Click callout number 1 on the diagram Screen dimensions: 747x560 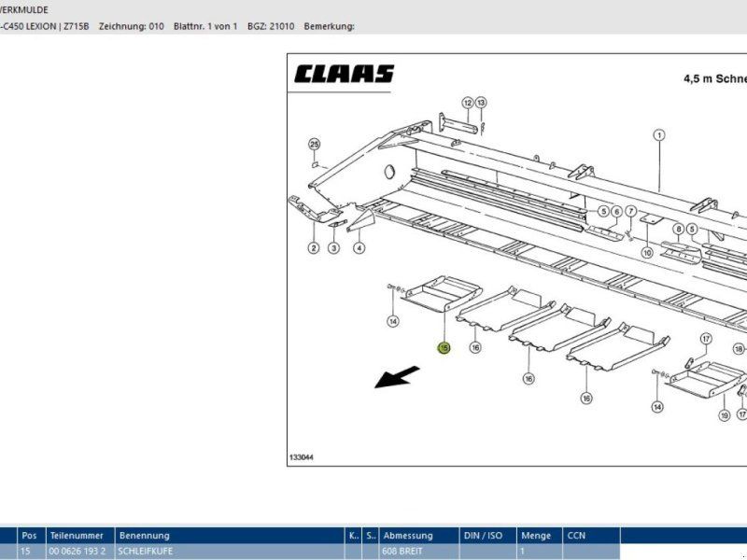point(659,135)
